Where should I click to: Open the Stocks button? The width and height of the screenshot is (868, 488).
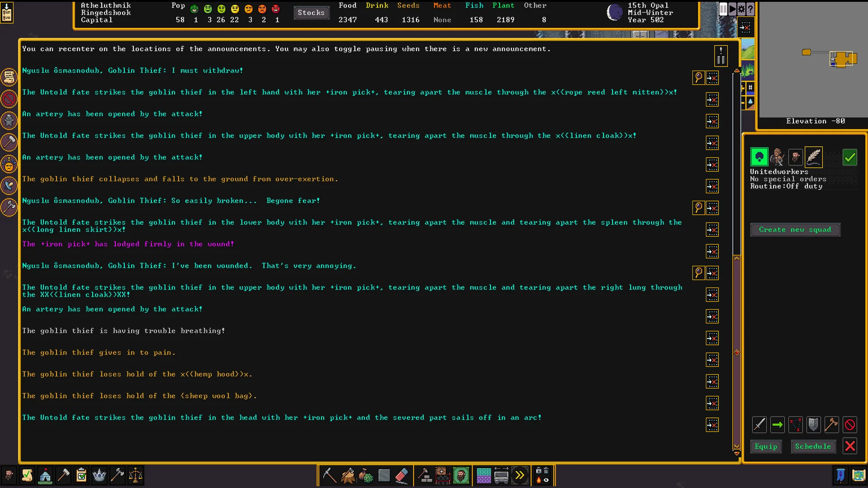311,13
